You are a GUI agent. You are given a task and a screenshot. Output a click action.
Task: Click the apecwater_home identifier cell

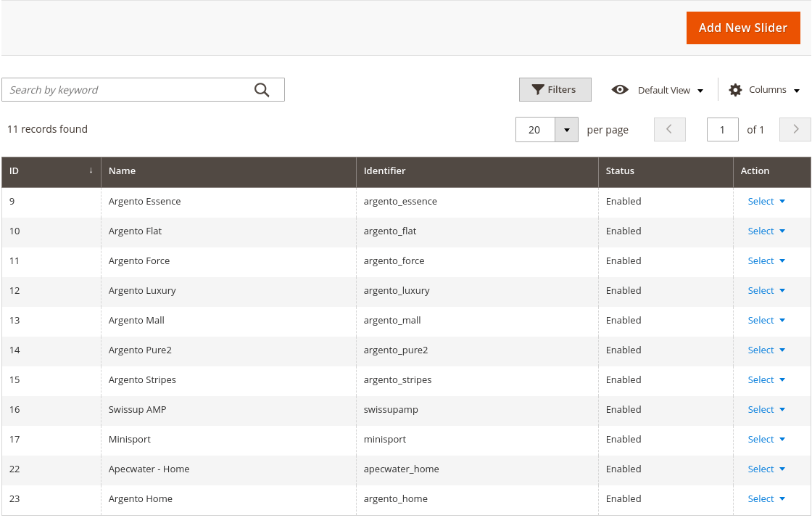(x=478, y=469)
